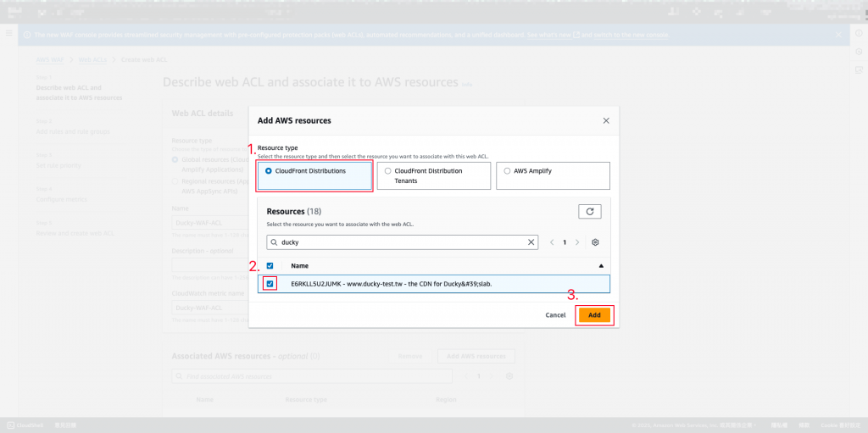This screenshot has height=433, width=868.
Task: Dismiss the new WAF console banner
Action: coord(838,35)
